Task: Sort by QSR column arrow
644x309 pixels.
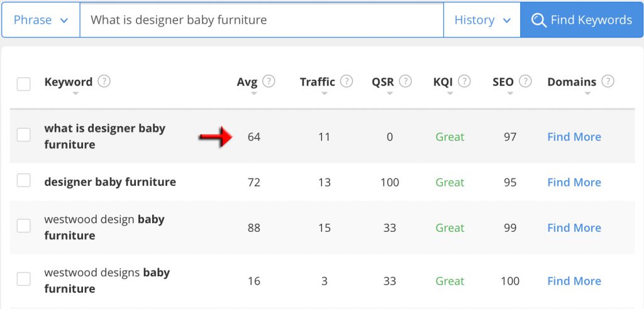Action: pos(390,94)
